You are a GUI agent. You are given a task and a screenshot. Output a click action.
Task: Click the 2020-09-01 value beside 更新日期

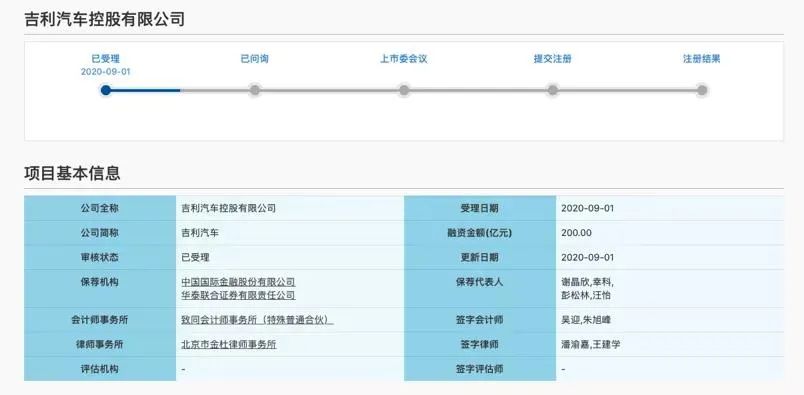[x=588, y=257]
